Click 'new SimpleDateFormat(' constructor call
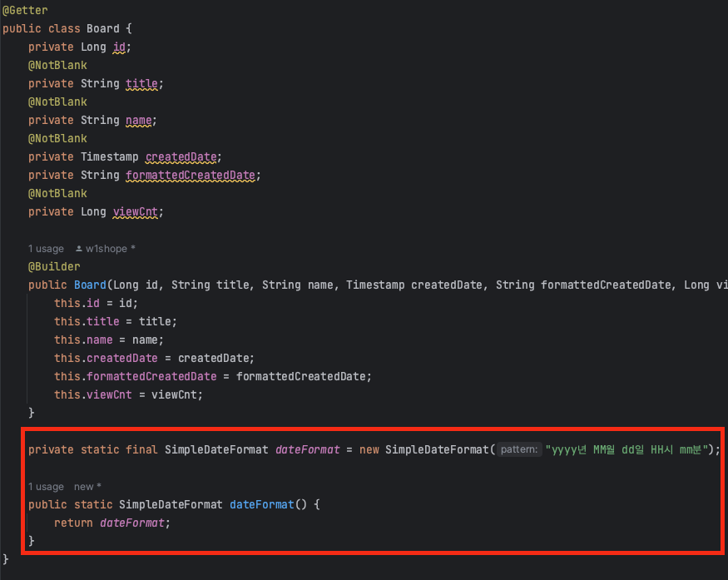 [428, 450]
